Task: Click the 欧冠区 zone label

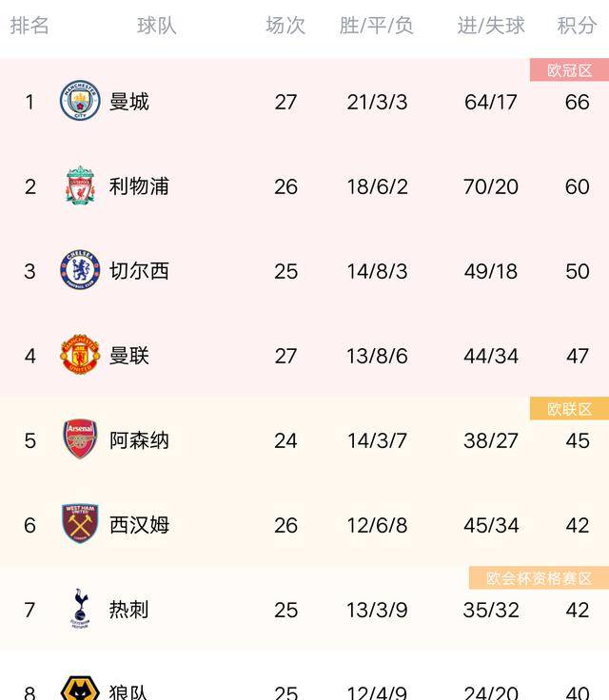Action: point(569,70)
